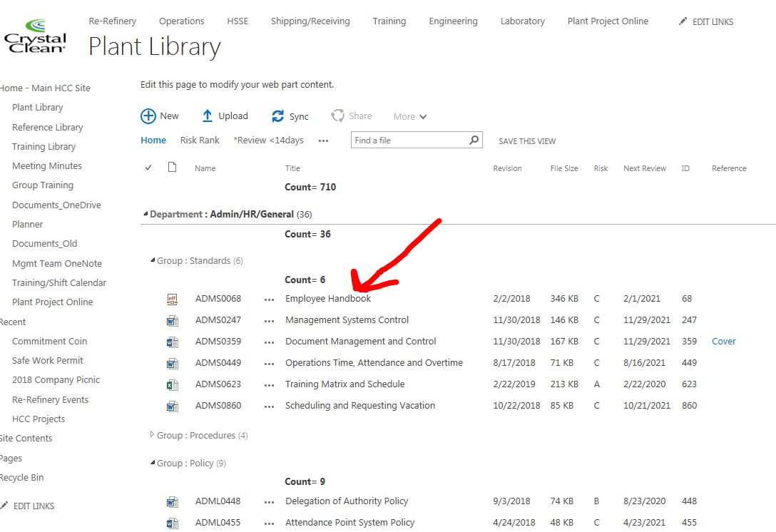Click the Upload arrow icon
Viewport: 776px width, 532px height.
(208, 116)
